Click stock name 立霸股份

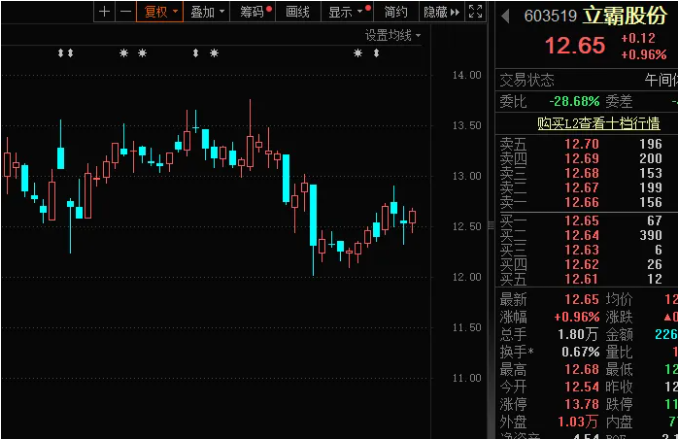click(625, 16)
